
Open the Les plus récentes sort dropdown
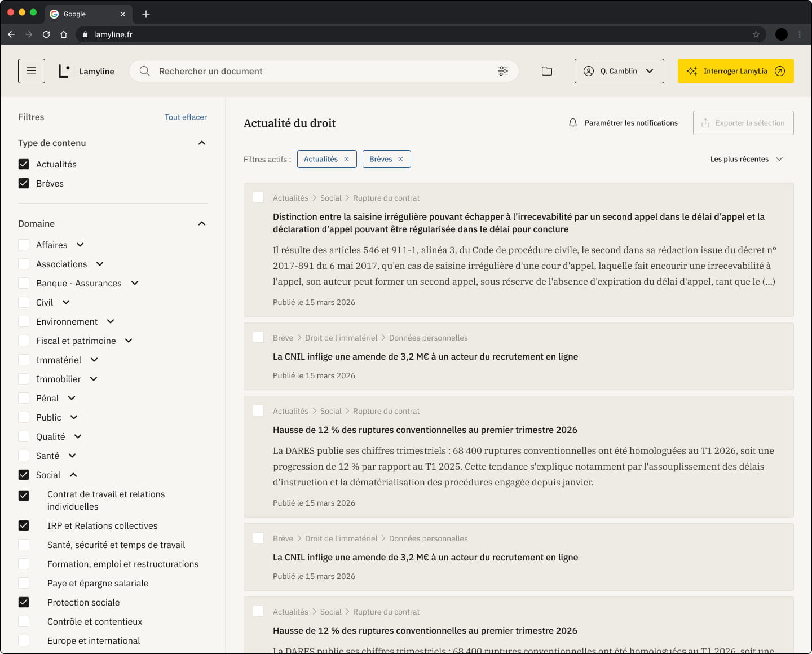747,159
